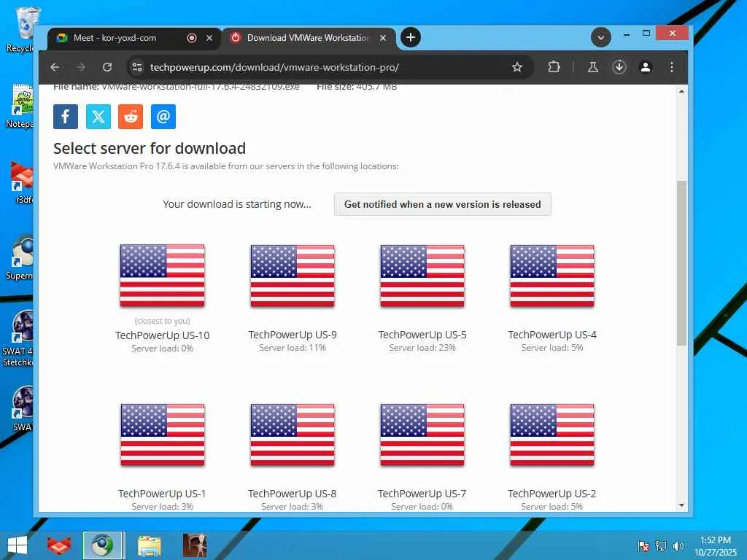Reload the current page
This screenshot has width=747, height=560.
pos(107,67)
